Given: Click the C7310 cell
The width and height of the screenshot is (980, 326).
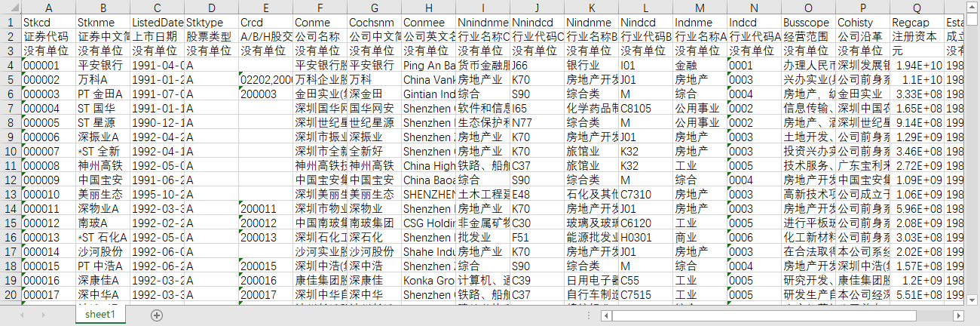Looking at the screenshot, I should [645, 195].
